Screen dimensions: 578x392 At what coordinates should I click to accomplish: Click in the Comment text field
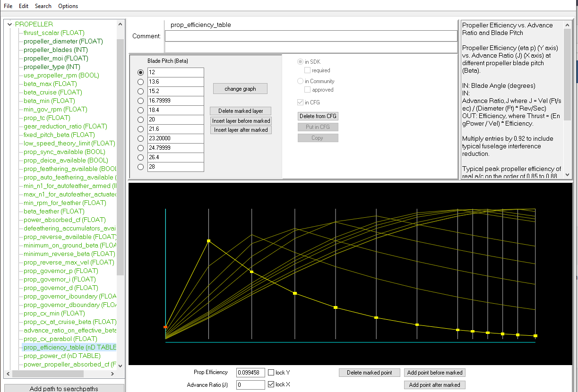tap(311, 36)
